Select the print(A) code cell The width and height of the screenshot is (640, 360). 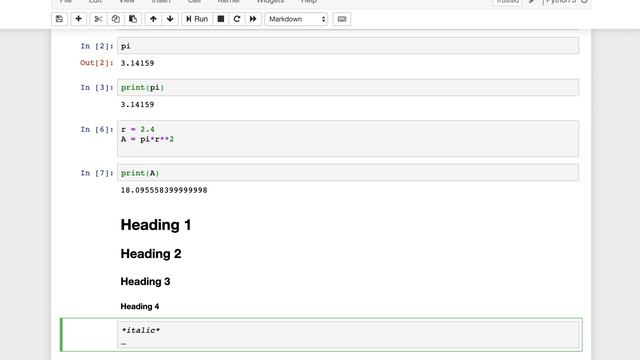pos(348,173)
